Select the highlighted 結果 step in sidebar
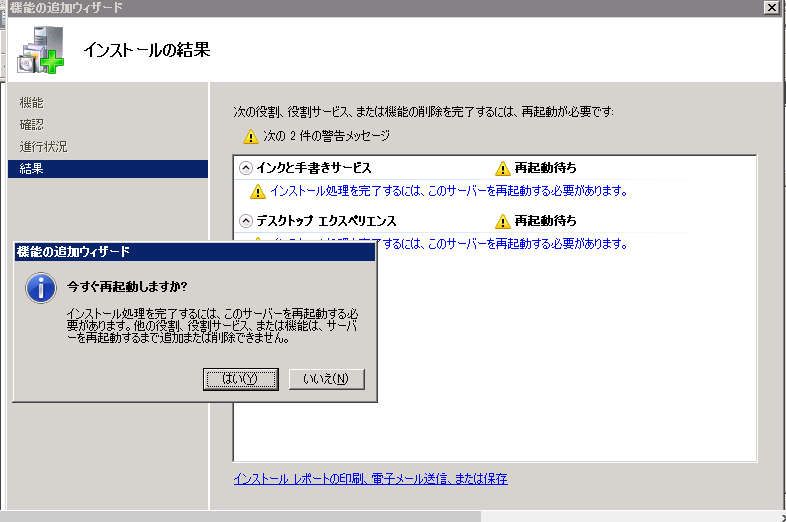Viewport: 786px width, 522px height. [x=108, y=169]
